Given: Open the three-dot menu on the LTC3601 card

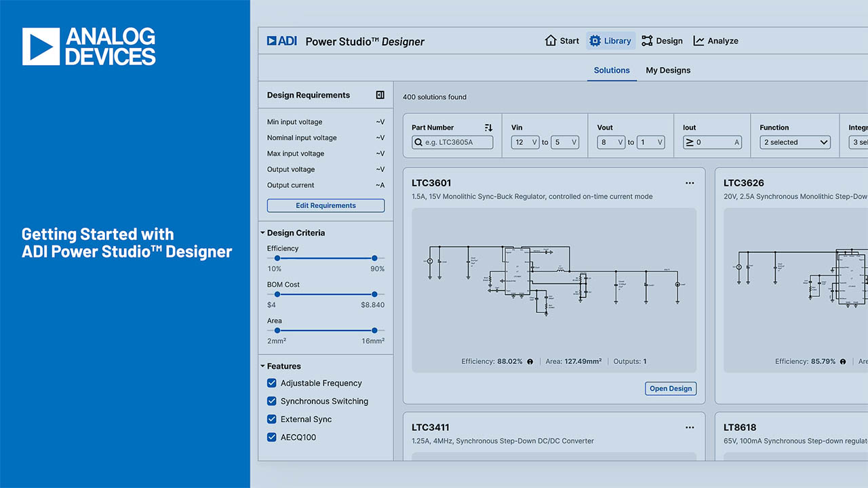Looking at the screenshot, I should click(x=690, y=183).
